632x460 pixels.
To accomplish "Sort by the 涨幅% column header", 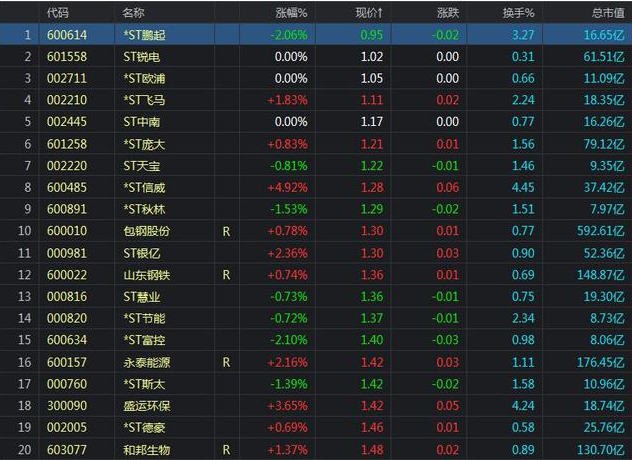I will point(291,13).
